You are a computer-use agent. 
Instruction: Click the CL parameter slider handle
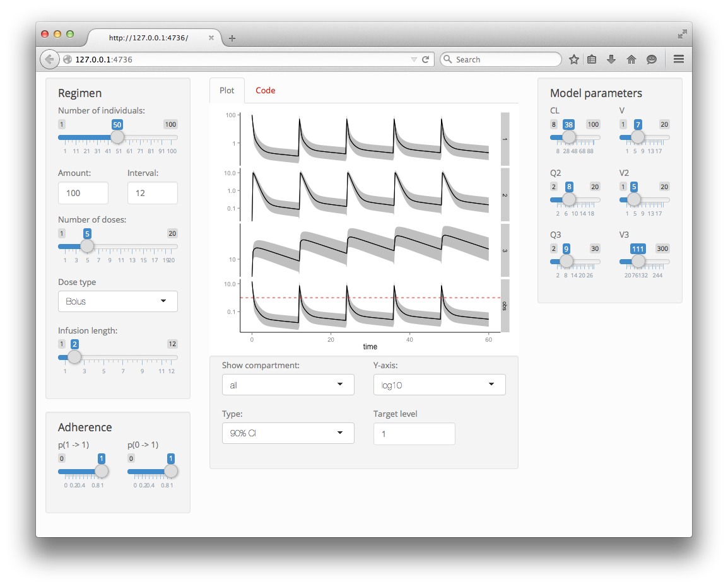coord(569,137)
